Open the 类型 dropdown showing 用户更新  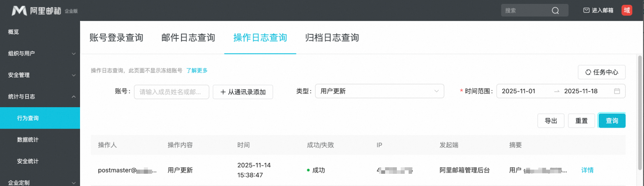click(379, 91)
